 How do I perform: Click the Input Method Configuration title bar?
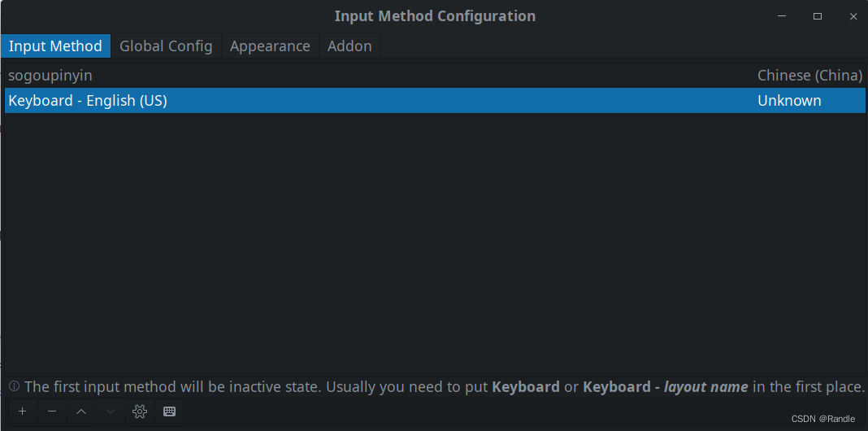click(x=435, y=16)
